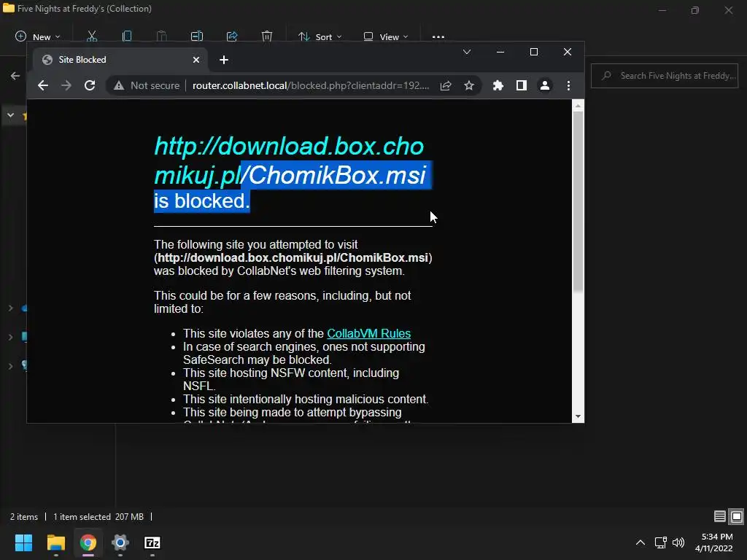Click the Cut icon in File Explorer toolbar
This screenshot has width=747, height=560.
[92, 36]
